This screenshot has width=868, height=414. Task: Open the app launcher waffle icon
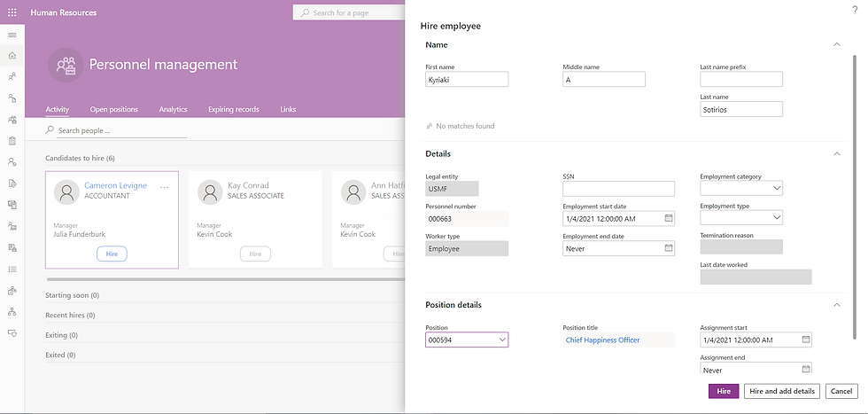[12, 12]
